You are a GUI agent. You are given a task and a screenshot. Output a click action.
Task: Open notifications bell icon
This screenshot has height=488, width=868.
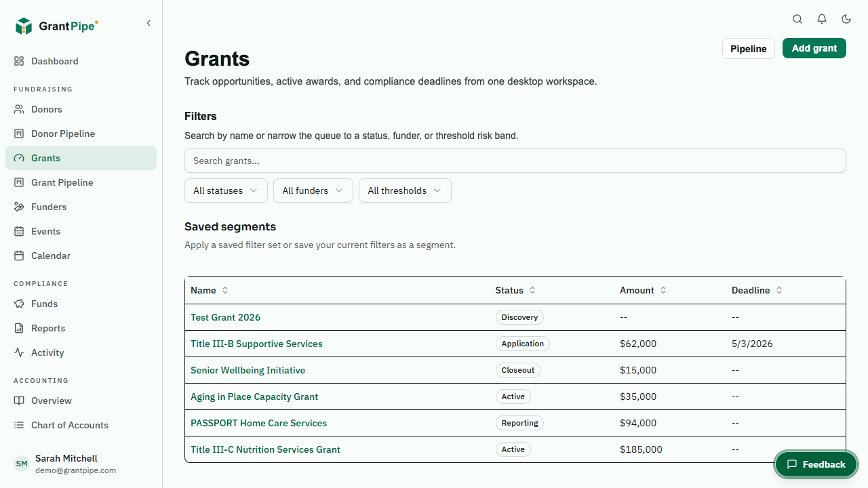point(822,19)
